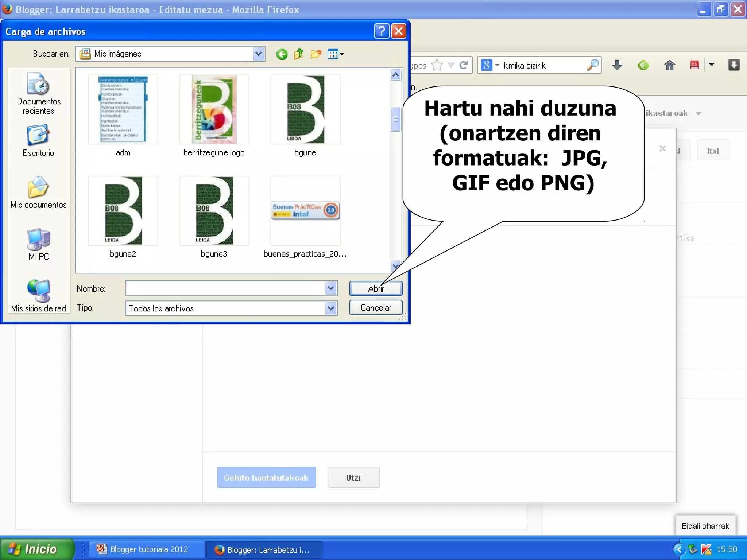Click the security alert tray icon
This screenshot has width=747, height=560.
(x=706, y=549)
